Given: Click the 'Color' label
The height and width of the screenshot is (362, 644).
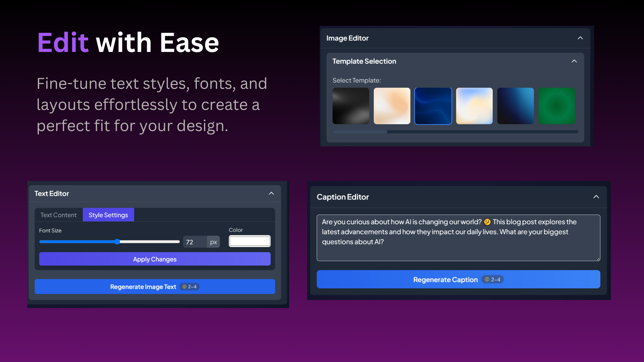Looking at the screenshot, I should click(236, 230).
